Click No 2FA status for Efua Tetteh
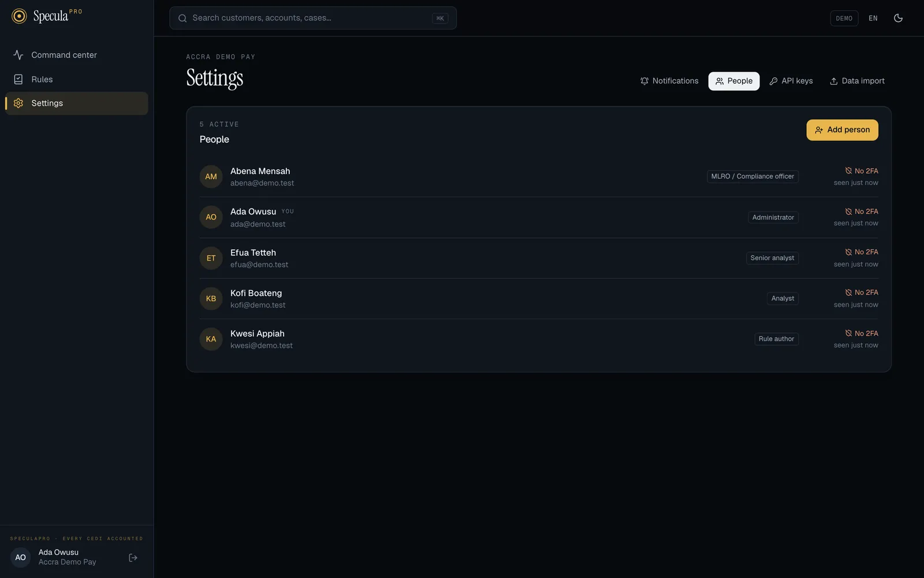The width and height of the screenshot is (924, 578). [862, 252]
